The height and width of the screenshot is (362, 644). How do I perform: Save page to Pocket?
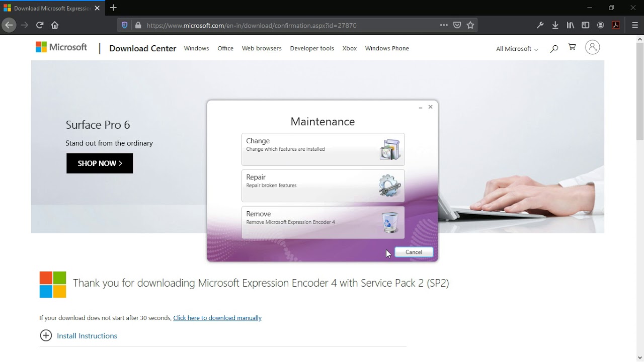coord(457,25)
